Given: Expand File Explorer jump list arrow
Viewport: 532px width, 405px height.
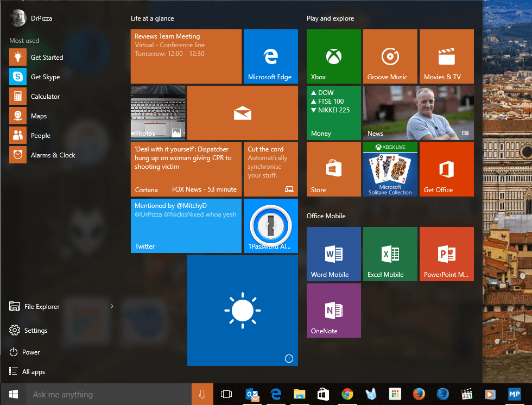Looking at the screenshot, I should coord(112,306).
